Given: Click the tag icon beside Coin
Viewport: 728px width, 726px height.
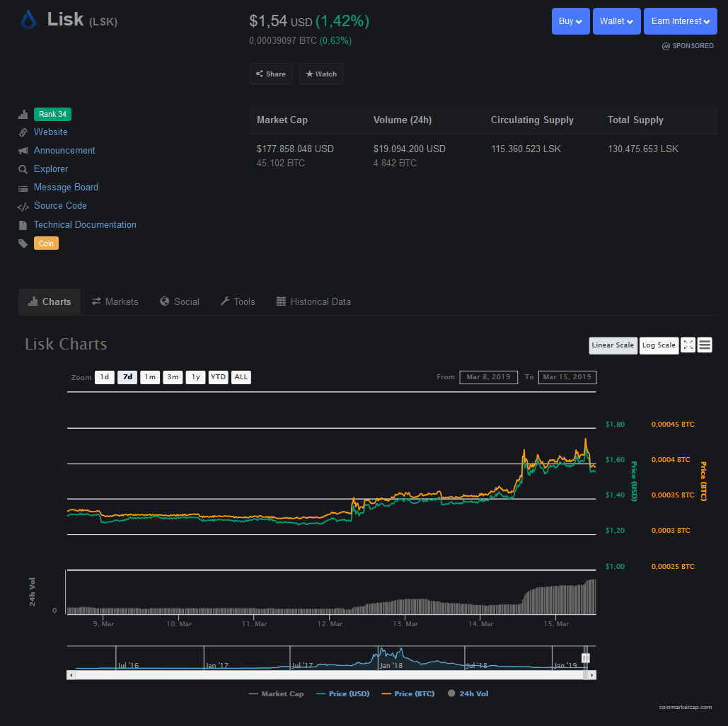Looking at the screenshot, I should (x=23, y=243).
